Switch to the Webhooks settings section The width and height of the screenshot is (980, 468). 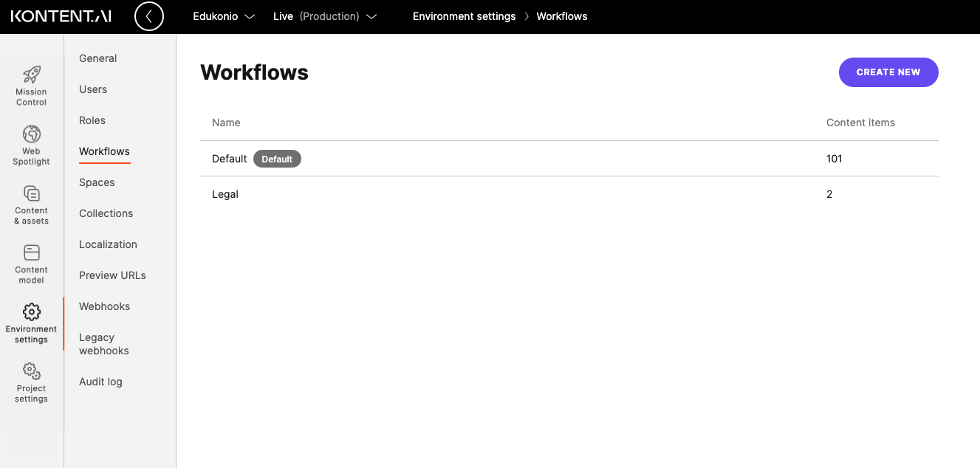point(104,306)
